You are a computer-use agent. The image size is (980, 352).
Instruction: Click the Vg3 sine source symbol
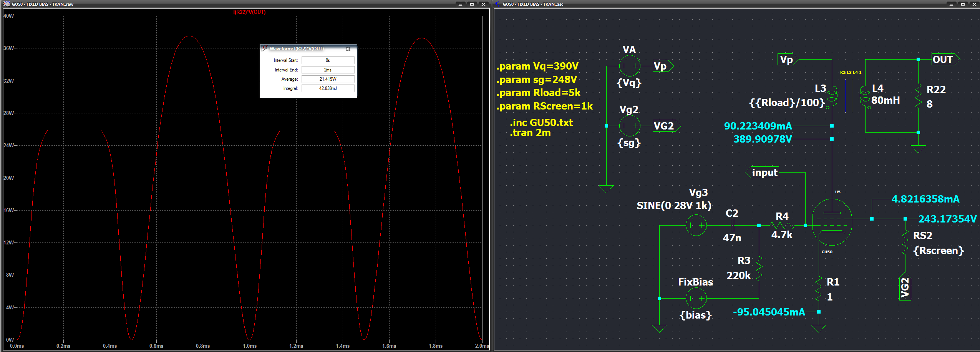696,225
